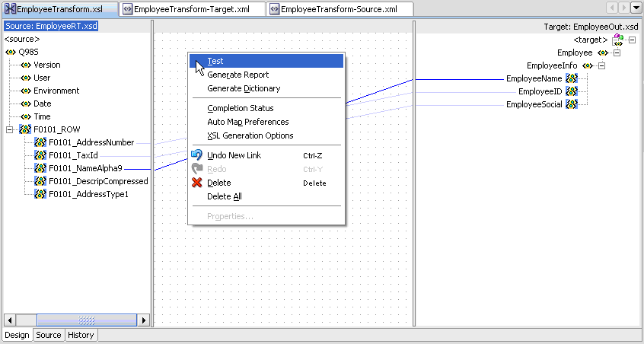Click the EmployeeSocial node icon

coord(572,104)
